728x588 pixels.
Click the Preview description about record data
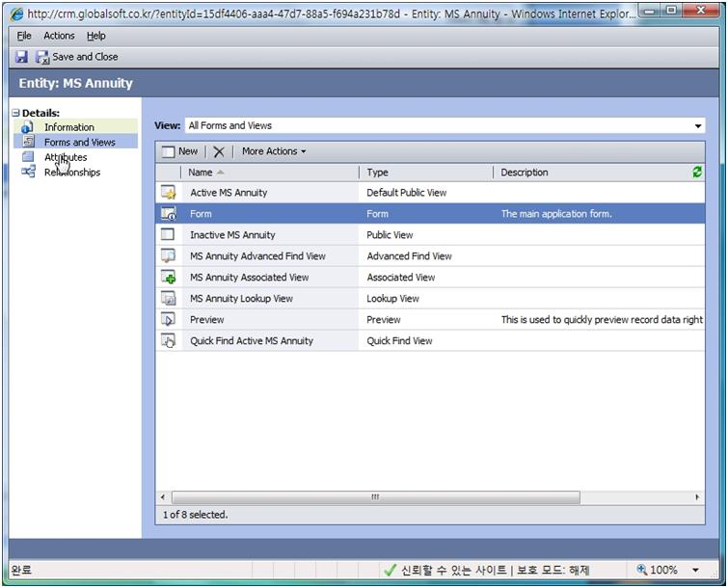(603, 320)
